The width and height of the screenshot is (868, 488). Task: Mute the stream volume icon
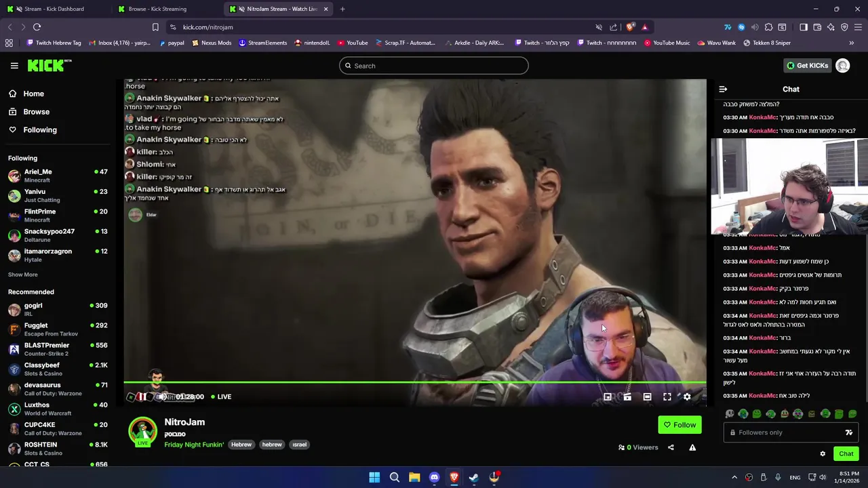click(161, 396)
